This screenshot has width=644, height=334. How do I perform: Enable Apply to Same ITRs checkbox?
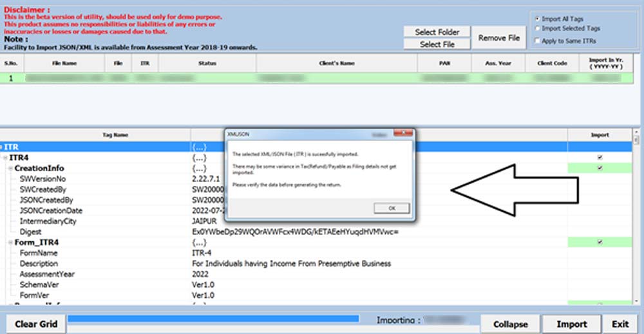coord(538,41)
